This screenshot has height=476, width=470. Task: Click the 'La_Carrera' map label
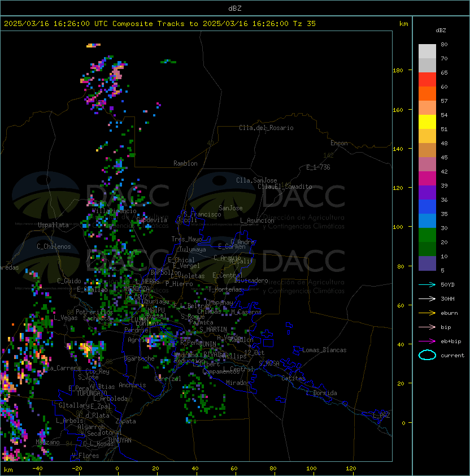coord(64,368)
